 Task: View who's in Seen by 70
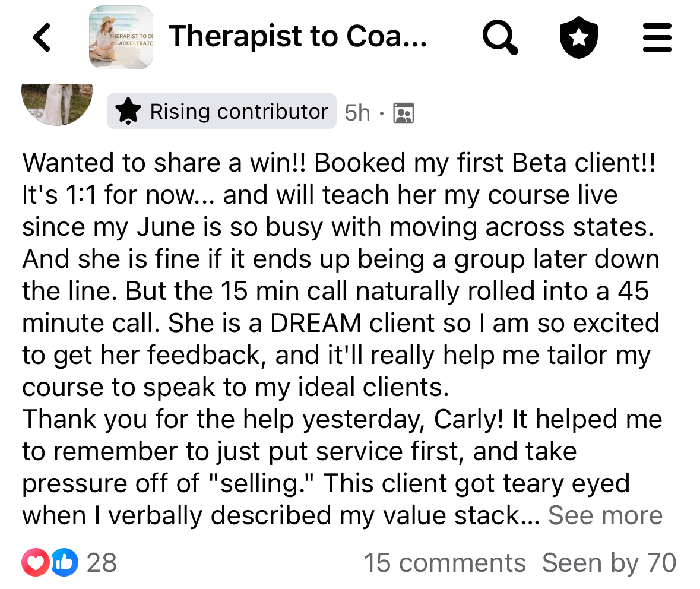coord(609,563)
